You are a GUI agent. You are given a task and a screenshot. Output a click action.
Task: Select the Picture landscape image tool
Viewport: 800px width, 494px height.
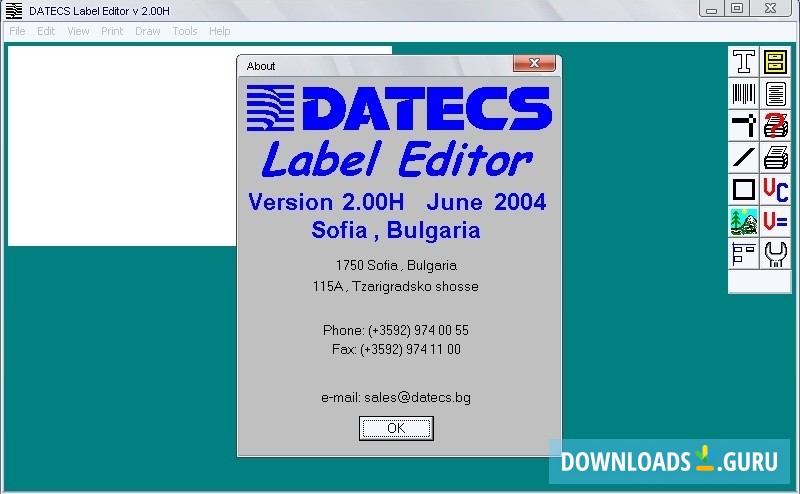pyautogui.click(x=744, y=221)
